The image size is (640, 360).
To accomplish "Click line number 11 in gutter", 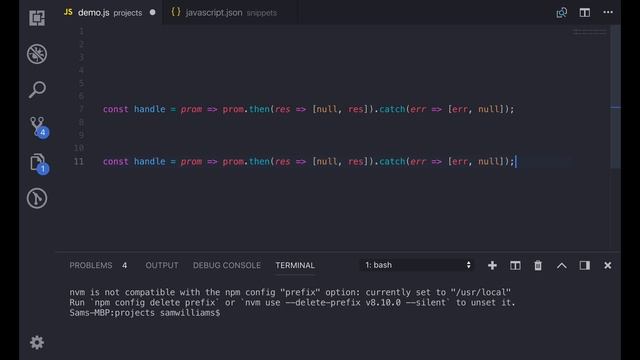I will 79,161.
